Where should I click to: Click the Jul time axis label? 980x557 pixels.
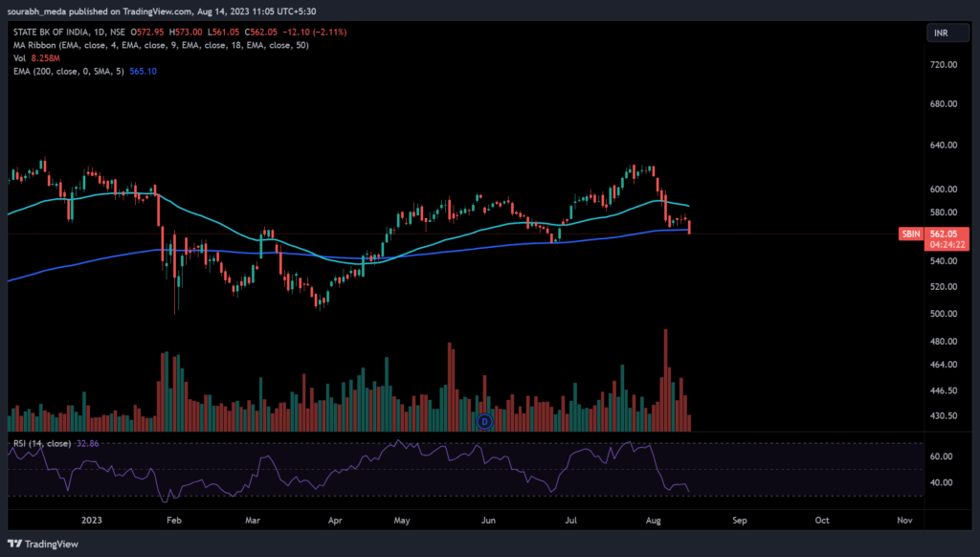[570, 520]
